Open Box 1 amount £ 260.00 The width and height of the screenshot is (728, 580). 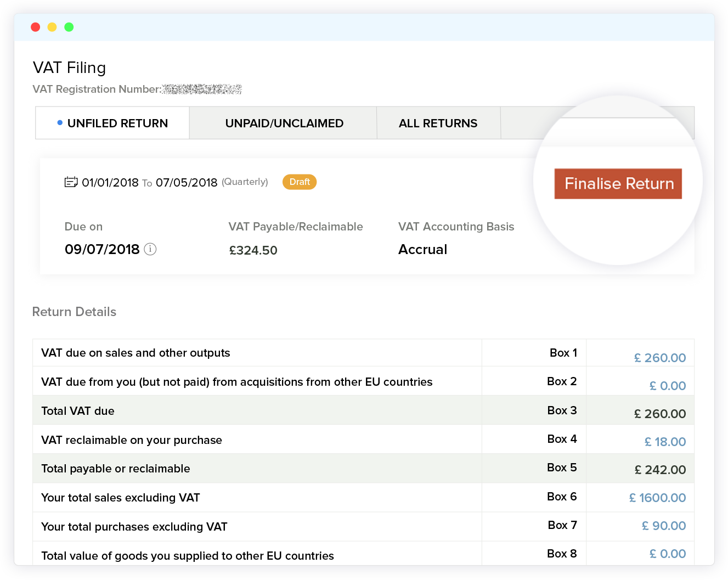(660, 358)
